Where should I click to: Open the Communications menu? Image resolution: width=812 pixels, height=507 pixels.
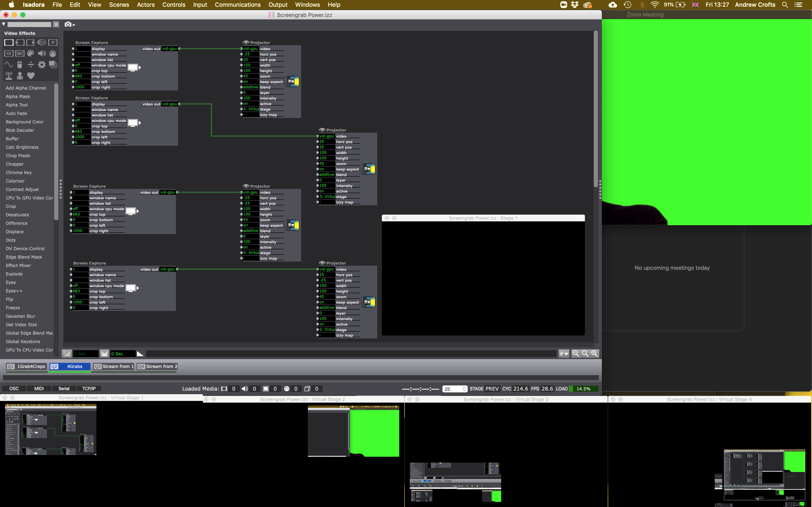[237, 5]
